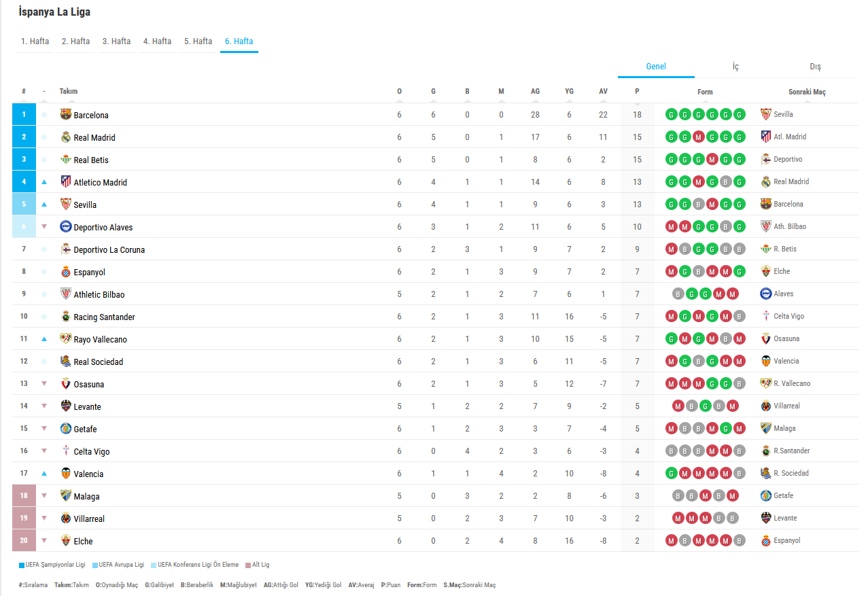Click the Sonraki Maç column header

807,92
